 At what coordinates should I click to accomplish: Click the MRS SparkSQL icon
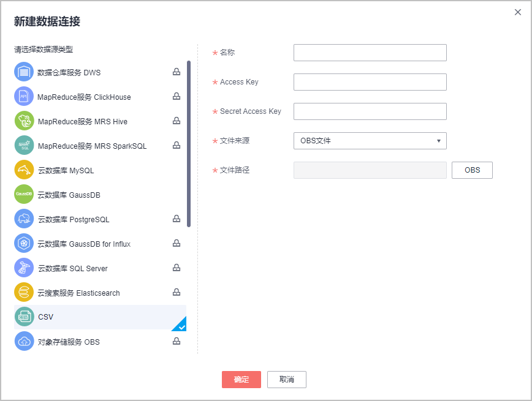[x=24, y=146]
